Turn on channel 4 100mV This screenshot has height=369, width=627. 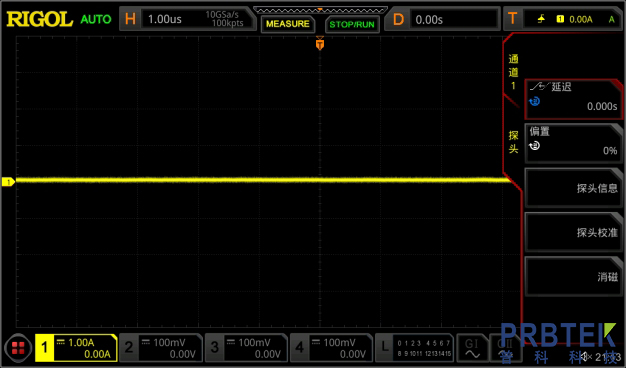[x=331, y=347]
